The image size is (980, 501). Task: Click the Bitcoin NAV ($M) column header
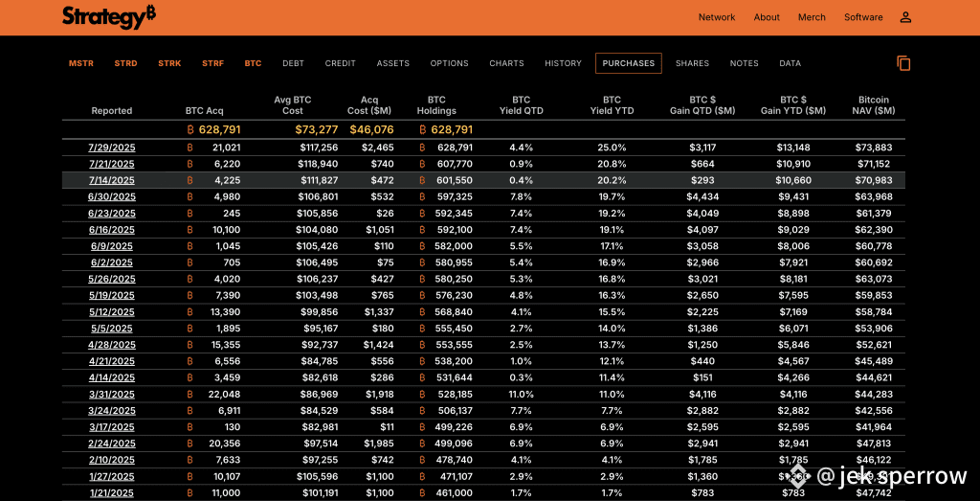coord(873,105)
